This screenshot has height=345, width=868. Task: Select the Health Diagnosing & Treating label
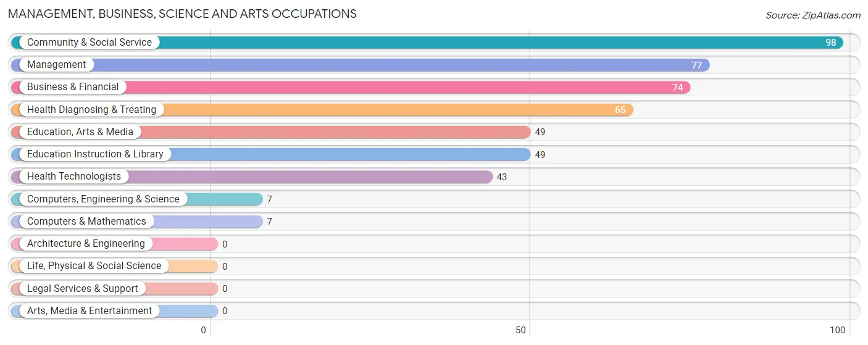(92, 110)
